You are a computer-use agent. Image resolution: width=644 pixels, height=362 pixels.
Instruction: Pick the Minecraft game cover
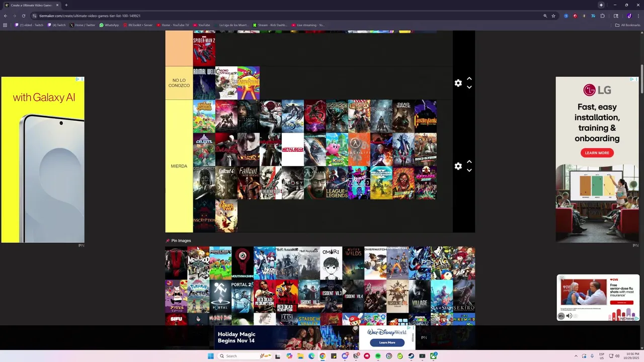(220, 263)
